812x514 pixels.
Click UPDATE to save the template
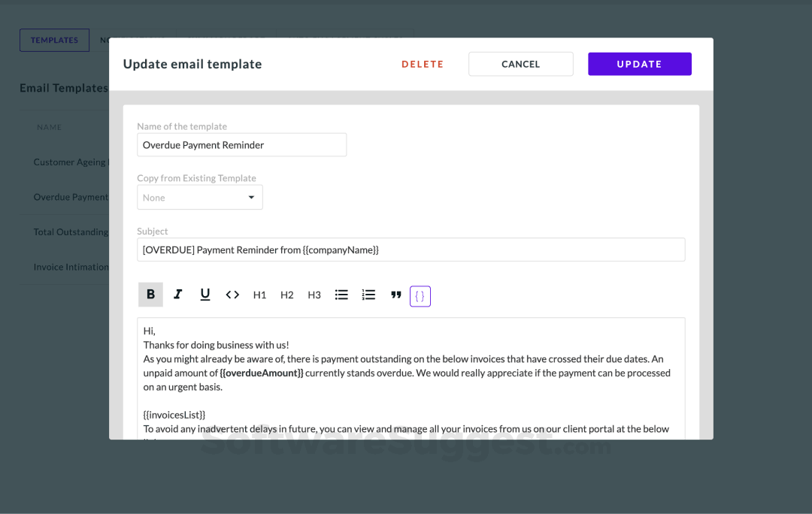(639, 64)
